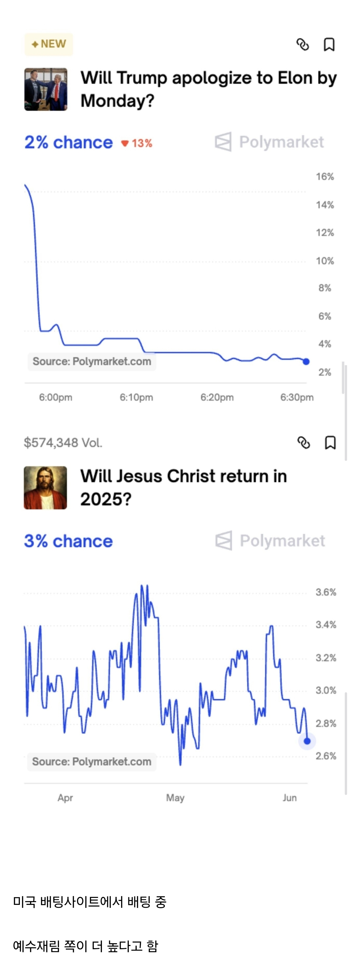Image resolution: width=357 pixels, height=980 pixels.
Task: Click the scrollbar beside the Trump chart
Action: pyautogui.click(x=343, y=378)
